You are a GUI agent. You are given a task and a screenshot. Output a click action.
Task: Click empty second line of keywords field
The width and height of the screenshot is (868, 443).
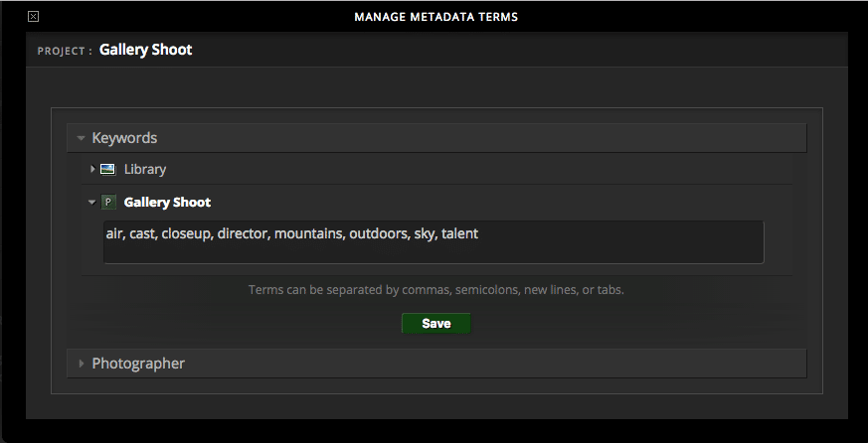coord(433,252)
